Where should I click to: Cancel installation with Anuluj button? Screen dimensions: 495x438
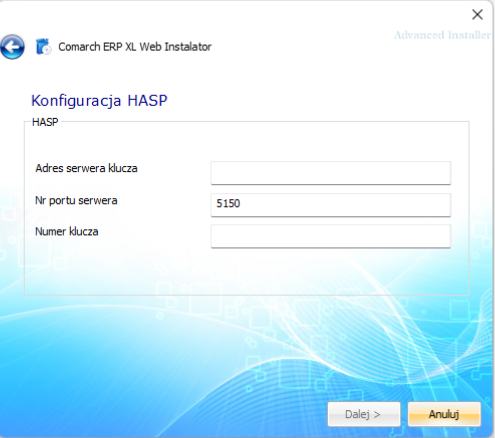pos(444,414)
